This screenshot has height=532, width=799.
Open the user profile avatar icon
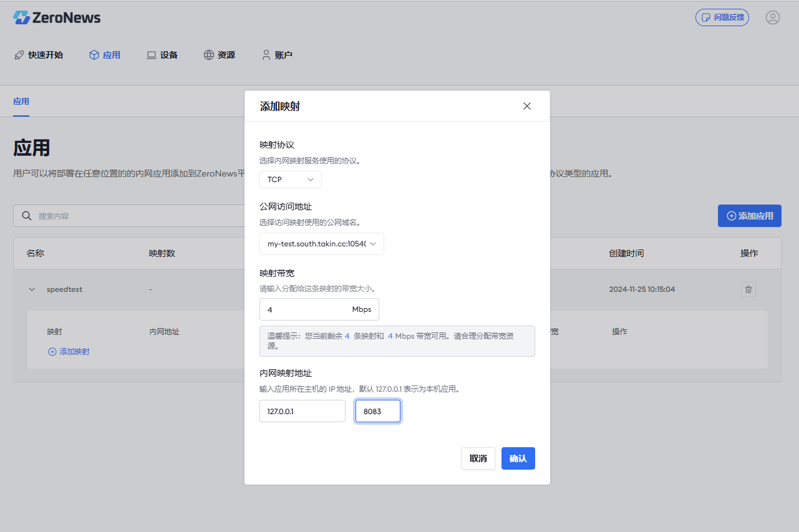tap(773, 17)
